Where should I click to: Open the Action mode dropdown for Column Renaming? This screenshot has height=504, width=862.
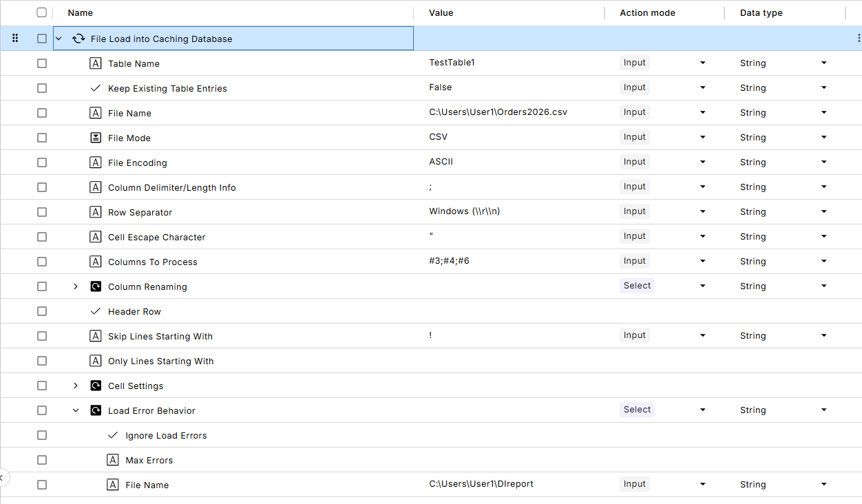tap(703, 286)
